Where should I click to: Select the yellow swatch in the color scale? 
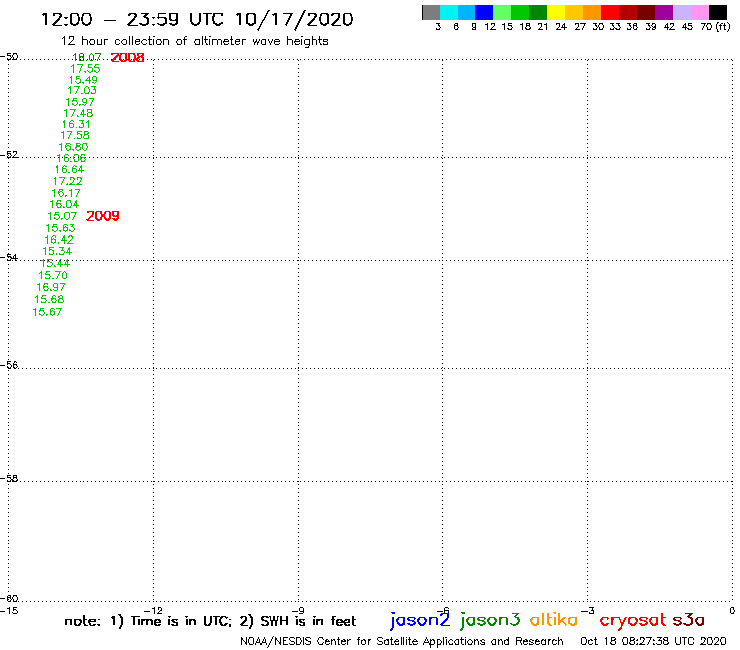click(556, 12)
